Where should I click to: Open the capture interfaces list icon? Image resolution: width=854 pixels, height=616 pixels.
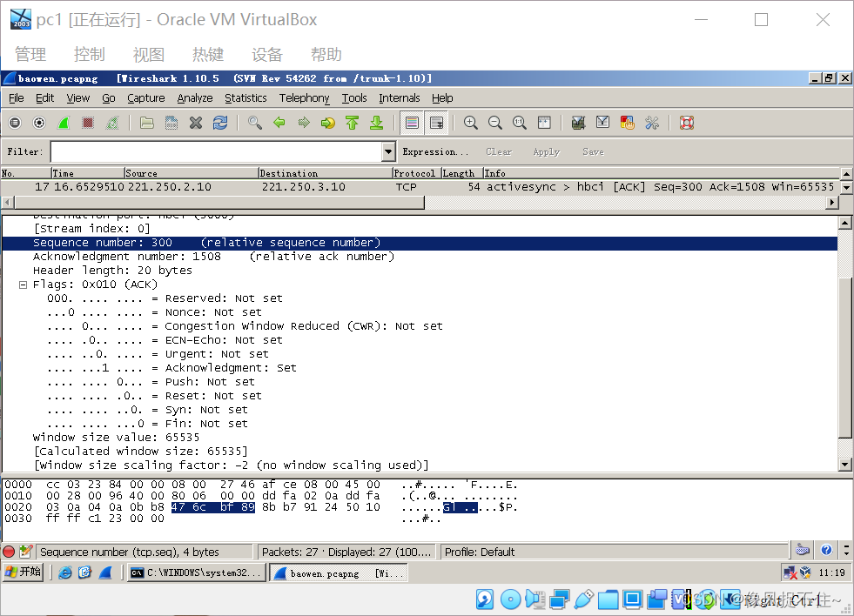tap(15, 123)
